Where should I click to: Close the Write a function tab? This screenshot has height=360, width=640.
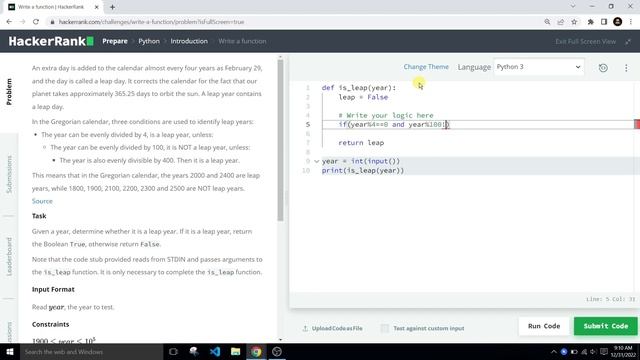(97, 7)
